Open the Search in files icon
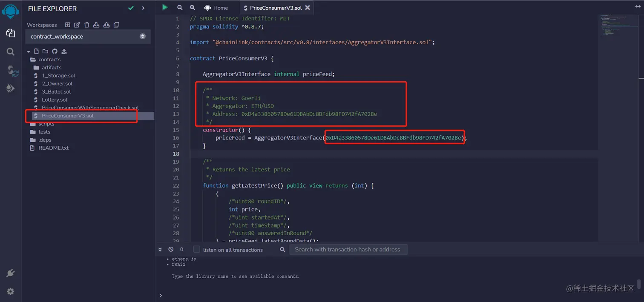 [x=11, y=52]
